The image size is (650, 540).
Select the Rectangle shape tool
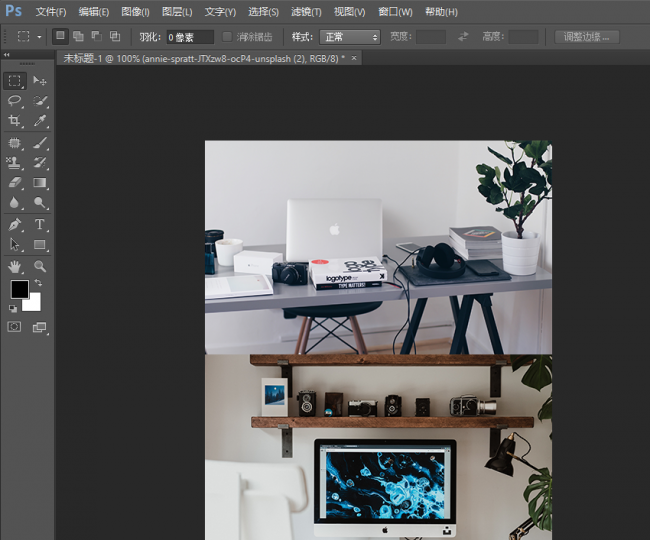click(40, 245)
